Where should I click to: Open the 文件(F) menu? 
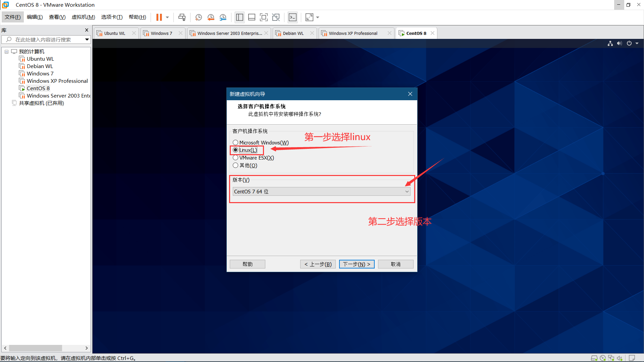[13, 17]
